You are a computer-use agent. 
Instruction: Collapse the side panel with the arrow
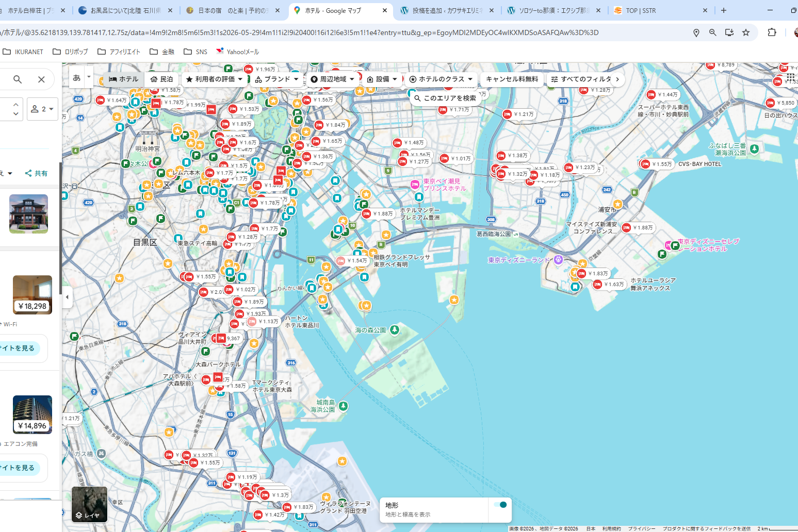67,297
